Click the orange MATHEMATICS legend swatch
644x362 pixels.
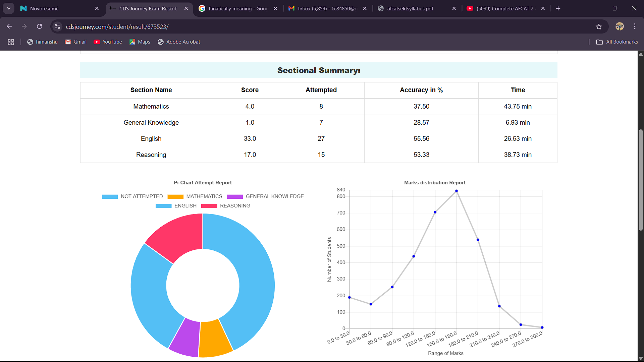(x=175, y=196)
